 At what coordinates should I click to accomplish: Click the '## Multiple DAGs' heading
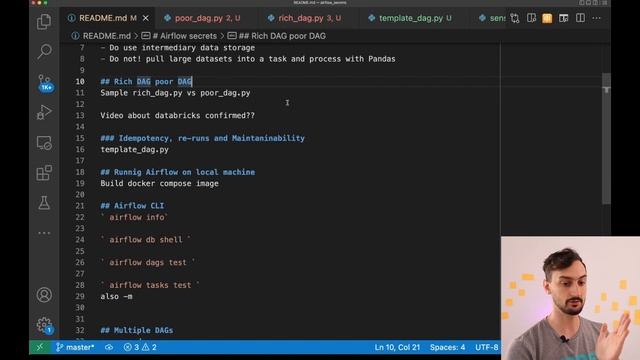coord(137,330)
